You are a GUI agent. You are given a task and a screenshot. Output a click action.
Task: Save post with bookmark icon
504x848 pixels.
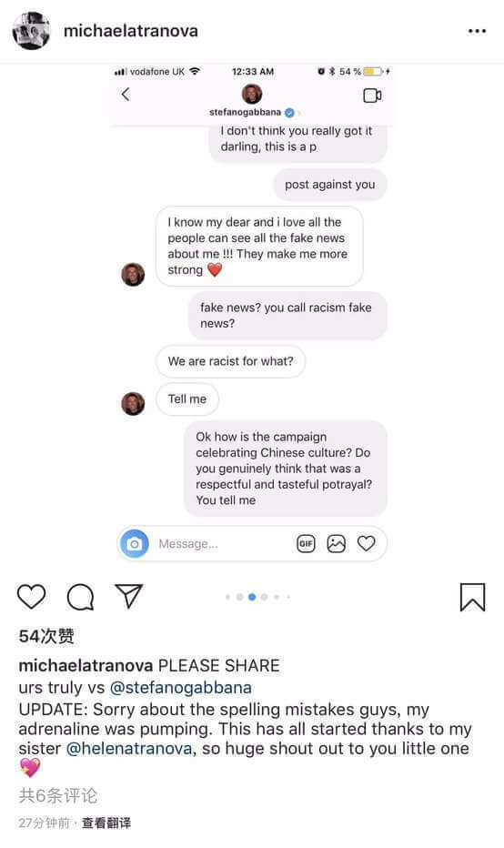473,597
